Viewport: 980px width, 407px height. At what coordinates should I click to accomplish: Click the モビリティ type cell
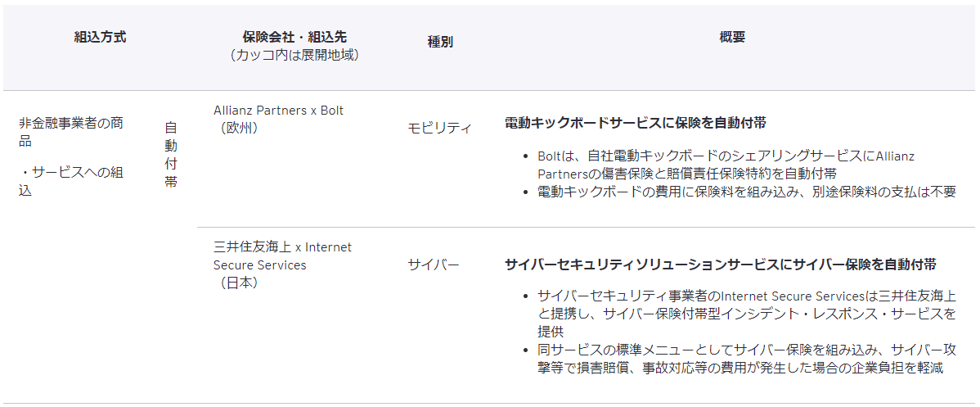click(439, 128)
